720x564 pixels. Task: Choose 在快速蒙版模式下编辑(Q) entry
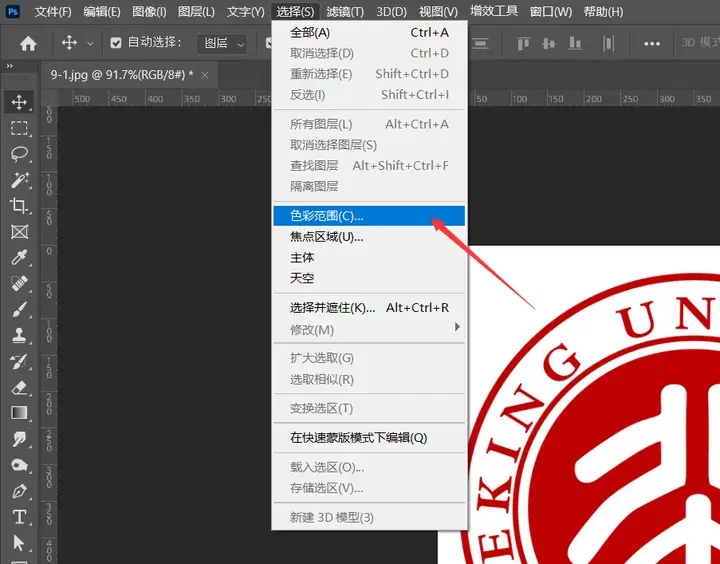click(370, 438)
